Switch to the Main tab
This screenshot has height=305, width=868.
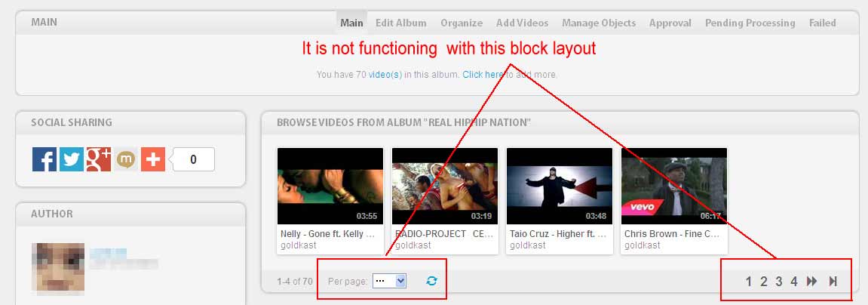point(351,23)
